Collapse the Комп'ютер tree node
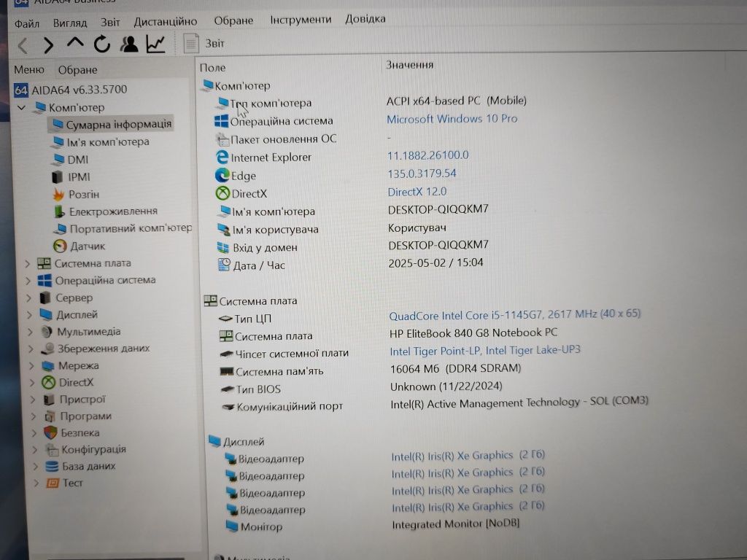The width and height of the screenshot is (747, 560). (x=21, y=108)
